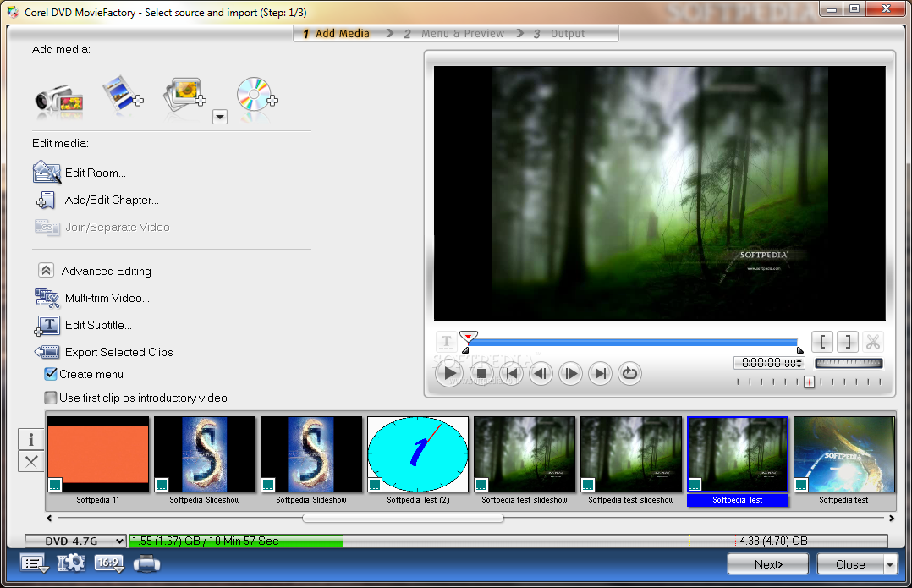Image resolution: width=912 pixels, height=588 pixels.
Task: Click the remove clip X button
Action: point(31,462)
